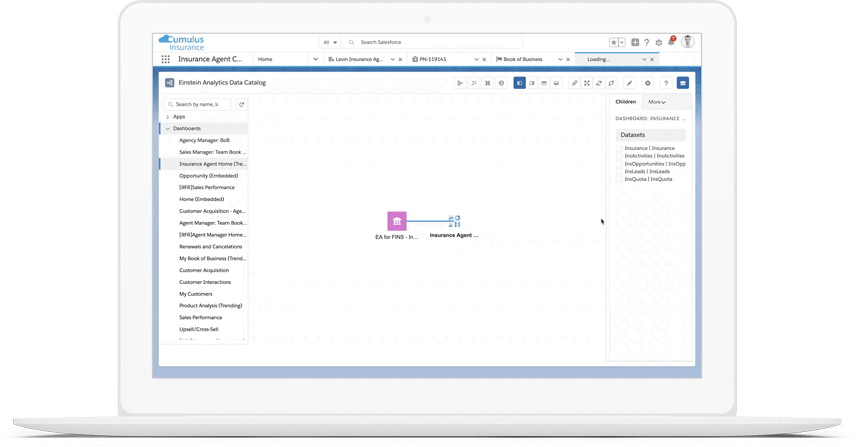Screen dimensions: 857x447
Task: Check the Insurance | Insurance dataset
Action: pos(619,148)
